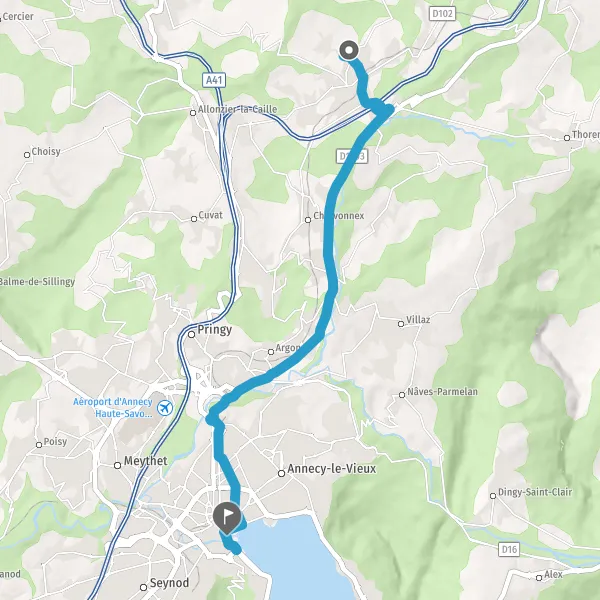This screenshot has width=600, height=600.
Task: Click the Annecy-le-Vieux label
Action: coord(331,469)
